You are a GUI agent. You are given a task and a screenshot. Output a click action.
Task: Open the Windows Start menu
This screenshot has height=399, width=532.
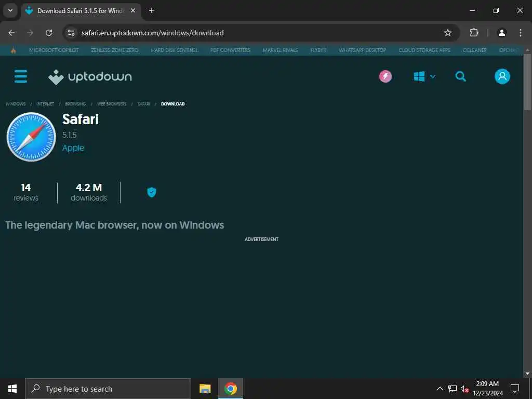pyautogui.click(x=12, y=389)
